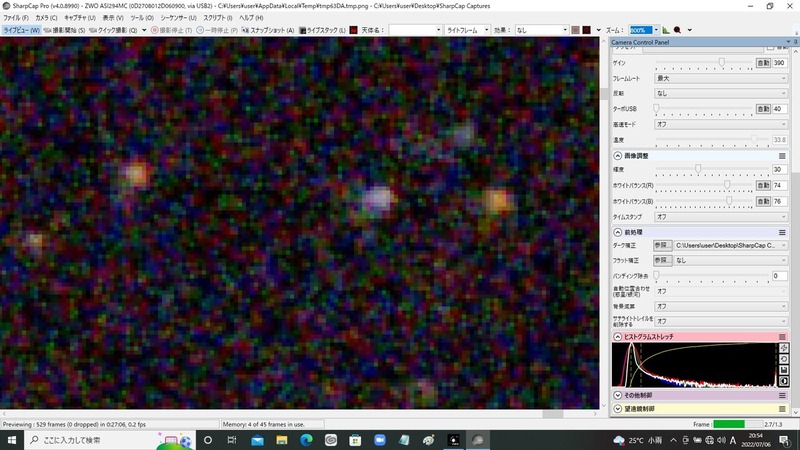Click 一時停止 pause button
Screen dimensions: 800x450
[x=217, y=30]
